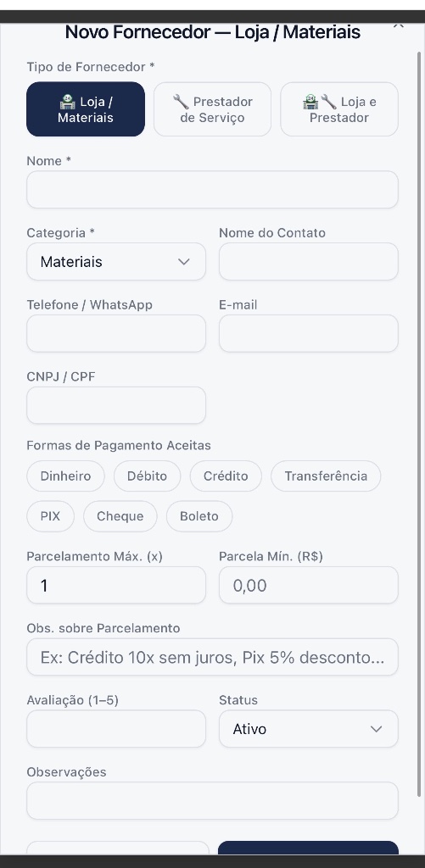Expand the Status dropdown set to Ativo

tap(309, 728)
